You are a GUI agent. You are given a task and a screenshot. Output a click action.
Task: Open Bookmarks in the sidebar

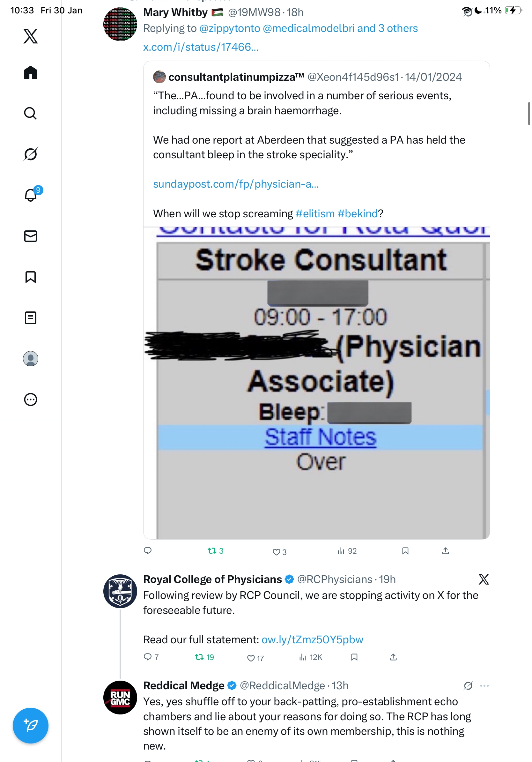(31, 277)
